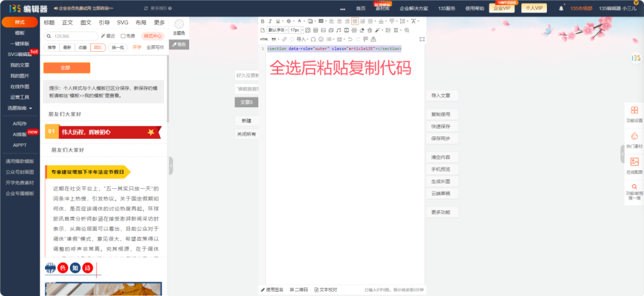Insert a table from the toolbar
644x296 pixels.
pos(315,30)
